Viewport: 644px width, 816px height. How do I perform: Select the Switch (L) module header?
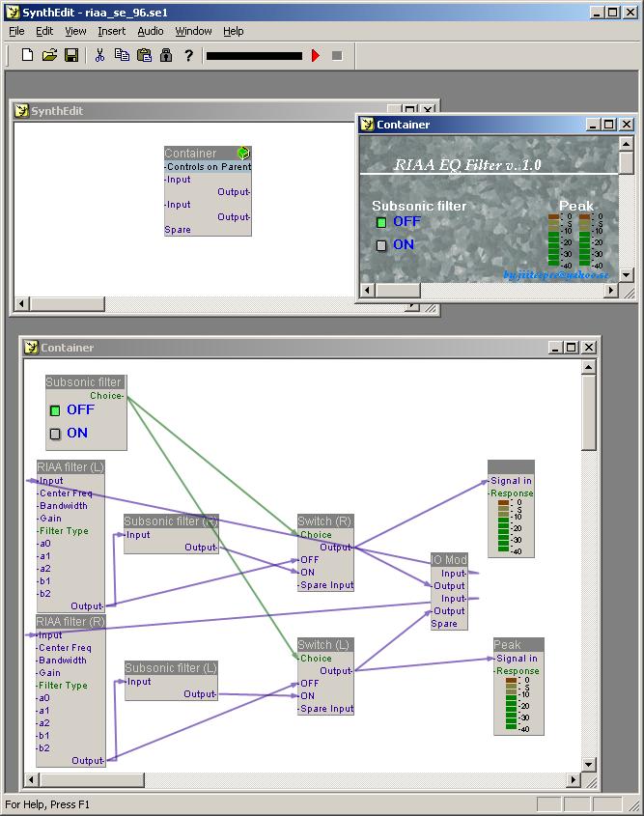325,644
